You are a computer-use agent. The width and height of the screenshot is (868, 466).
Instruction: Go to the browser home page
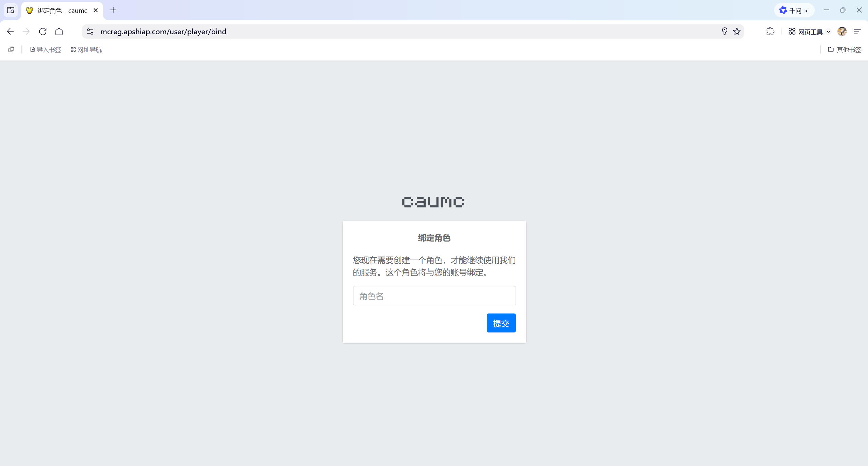pyautogui.click(x=59, y=32)
